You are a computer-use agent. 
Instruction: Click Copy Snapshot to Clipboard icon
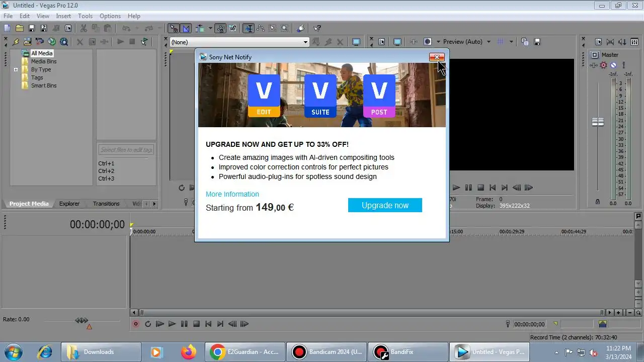(525, 42)
